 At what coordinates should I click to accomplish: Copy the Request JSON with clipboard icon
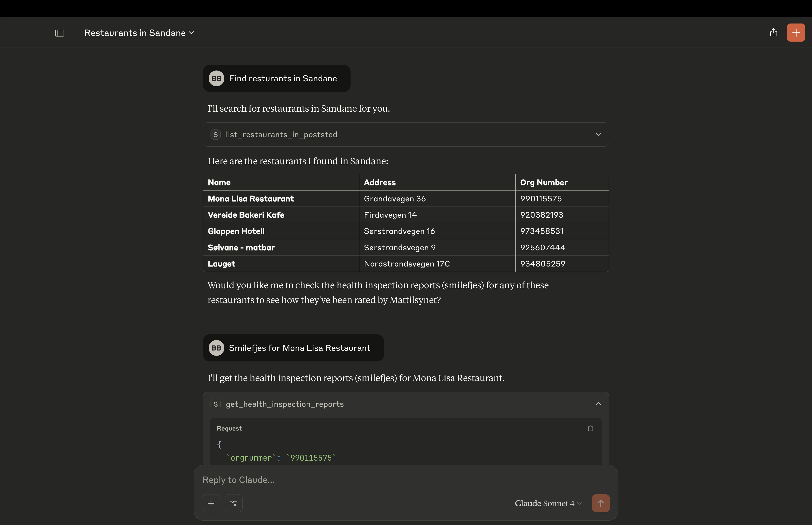(590, 428)
